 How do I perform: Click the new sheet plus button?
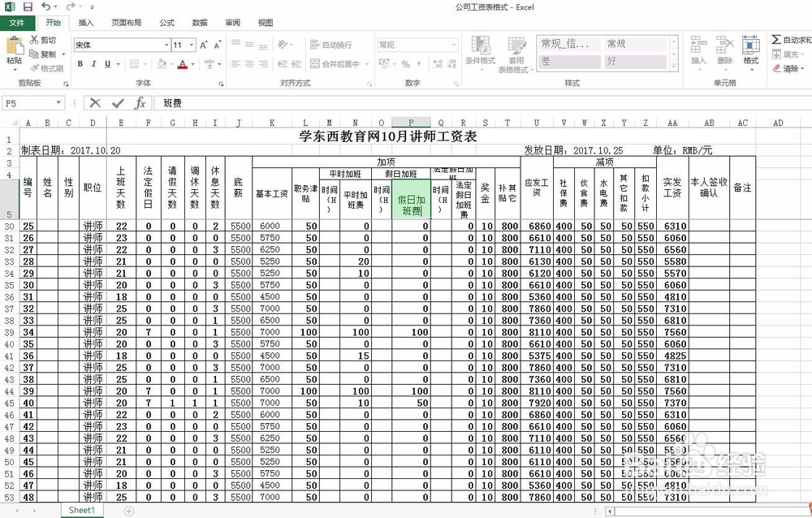pyautogui.click(x=128, y=511)
